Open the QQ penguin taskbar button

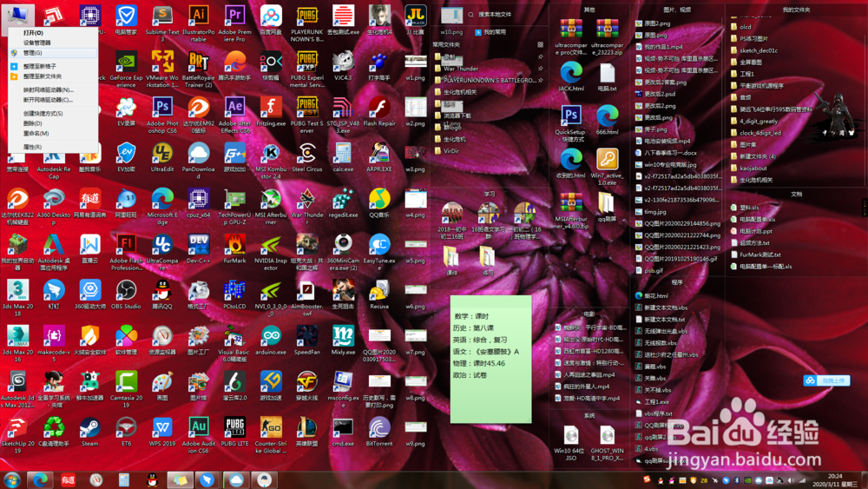152,480
